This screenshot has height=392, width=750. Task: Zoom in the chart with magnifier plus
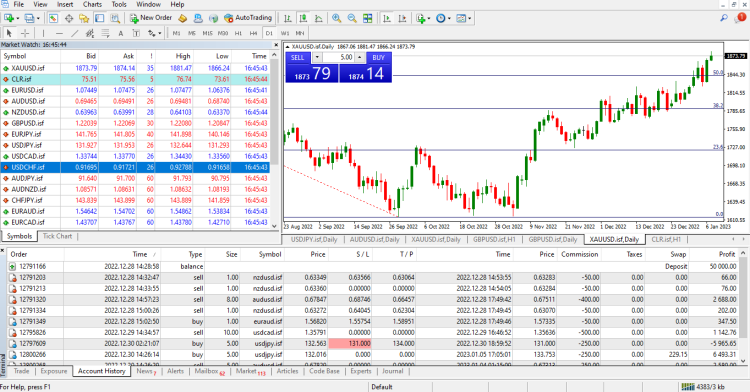pos(337,18)
